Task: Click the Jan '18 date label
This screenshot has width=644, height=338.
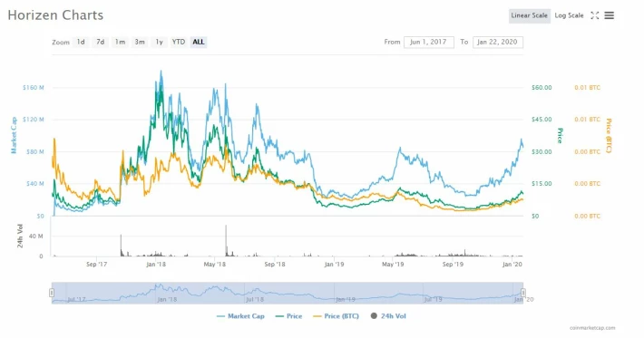Action: click(x=156, y=265)
